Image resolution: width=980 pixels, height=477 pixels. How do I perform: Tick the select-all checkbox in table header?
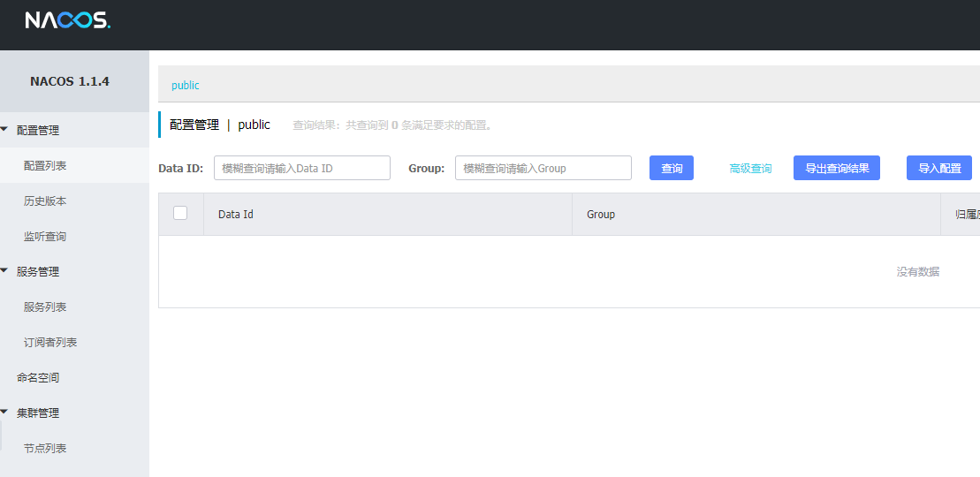(180, 213)
